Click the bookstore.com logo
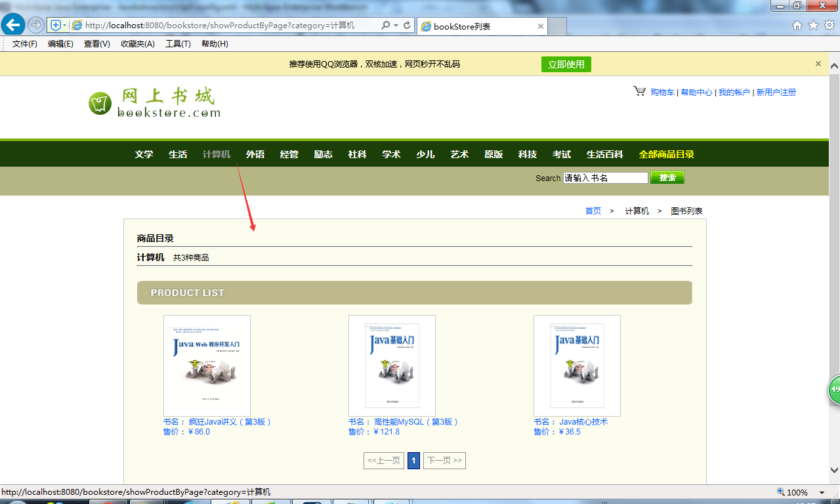 point(155,103)
